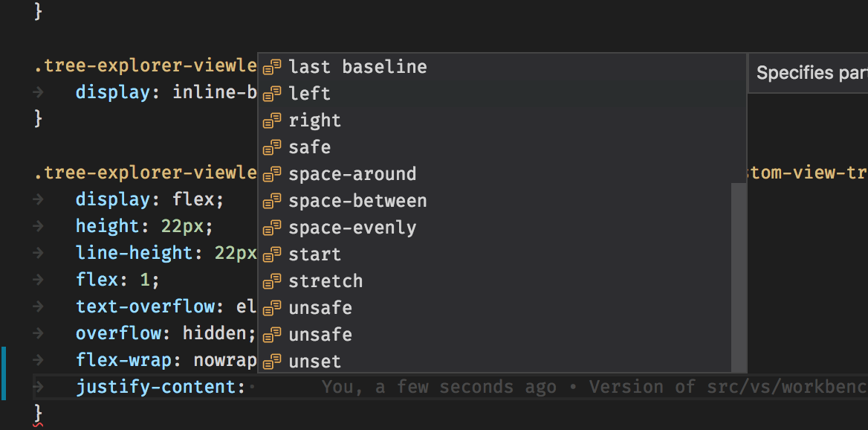The image size is (868, 430).
Task: Choose 'stretch' in the suggestion popup
Action: (325, 281)
